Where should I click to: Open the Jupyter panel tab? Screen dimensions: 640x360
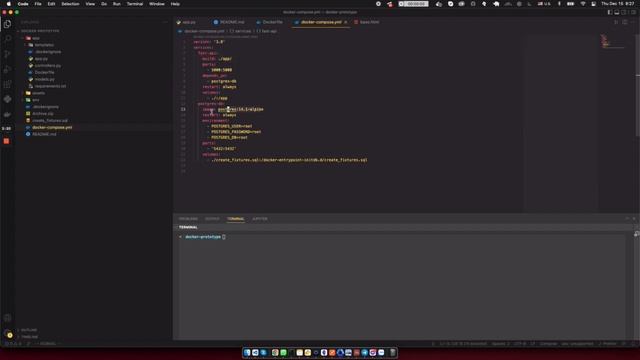260,219
